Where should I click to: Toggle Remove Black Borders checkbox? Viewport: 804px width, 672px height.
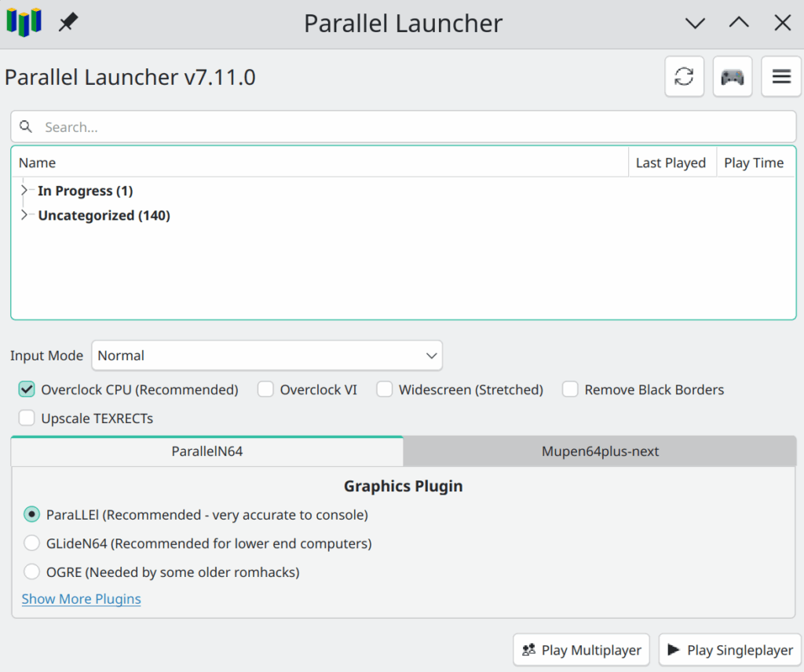pos(570,389)
